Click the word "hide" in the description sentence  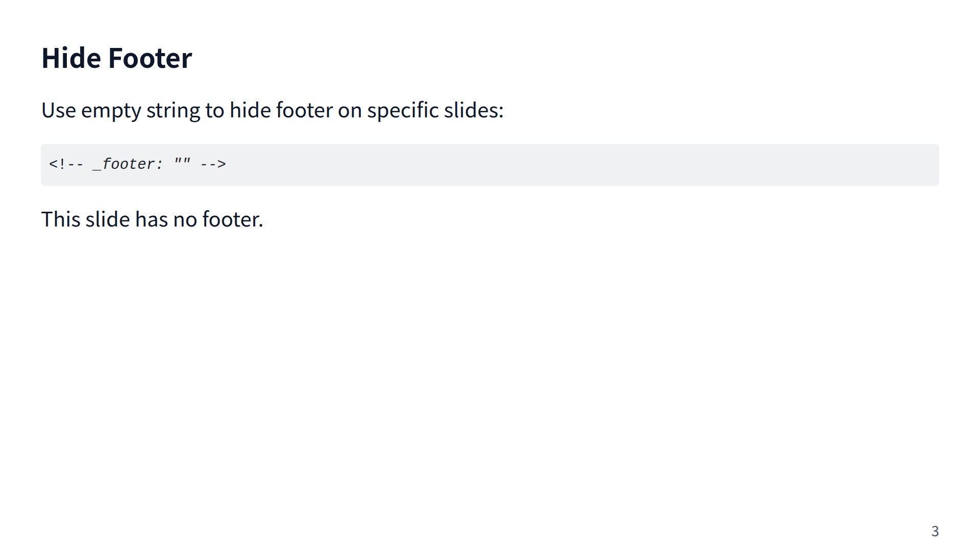click(250, 110)
